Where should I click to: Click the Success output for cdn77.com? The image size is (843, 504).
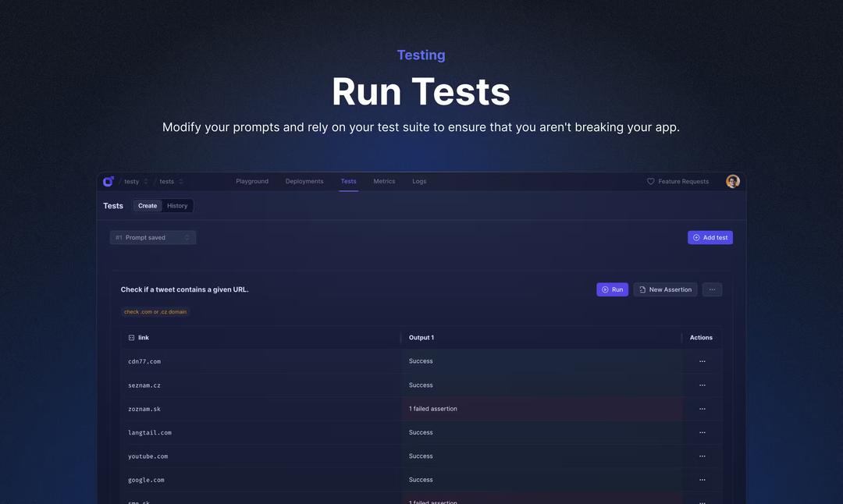click(x=542, y=361)
